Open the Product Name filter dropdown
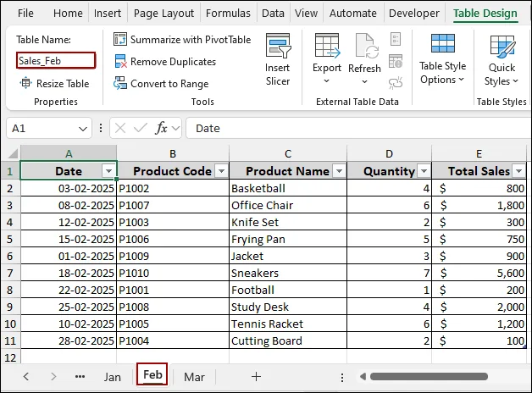The width and height of the screenshot is (532, 393). tap(339, 171)
